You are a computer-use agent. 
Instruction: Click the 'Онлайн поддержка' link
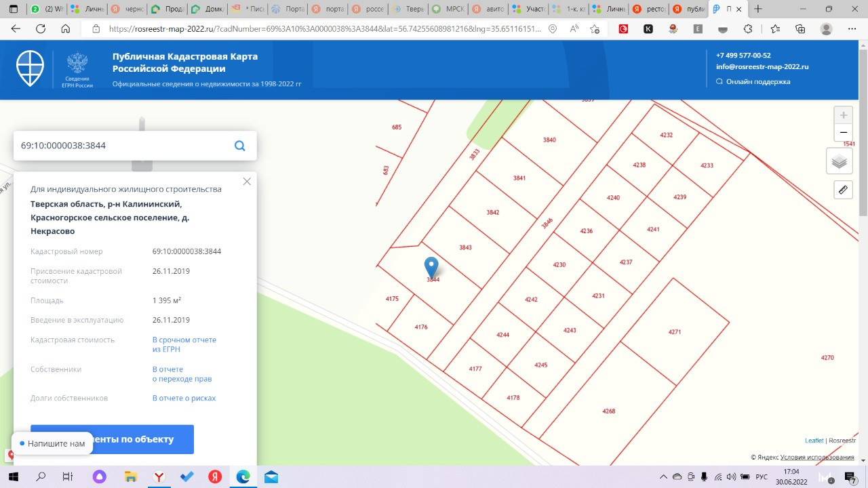point(757,82)
